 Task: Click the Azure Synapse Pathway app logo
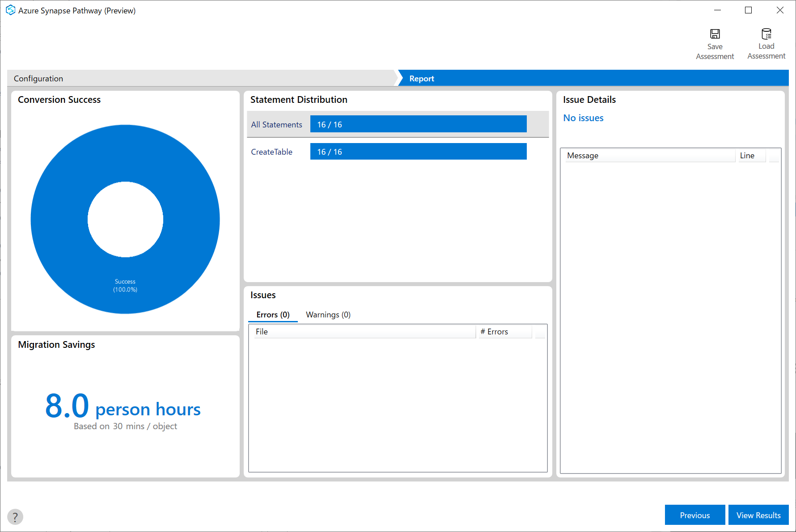pyautogui.click(x=10, y=10)
